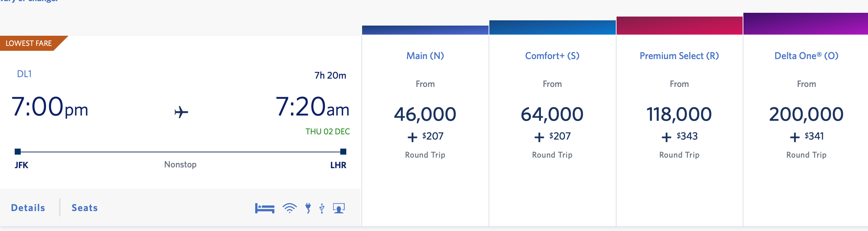Viewport: 868px width, 231px height.
Task: Open the Delta One (O) cabin header
Action: point(806,56)
